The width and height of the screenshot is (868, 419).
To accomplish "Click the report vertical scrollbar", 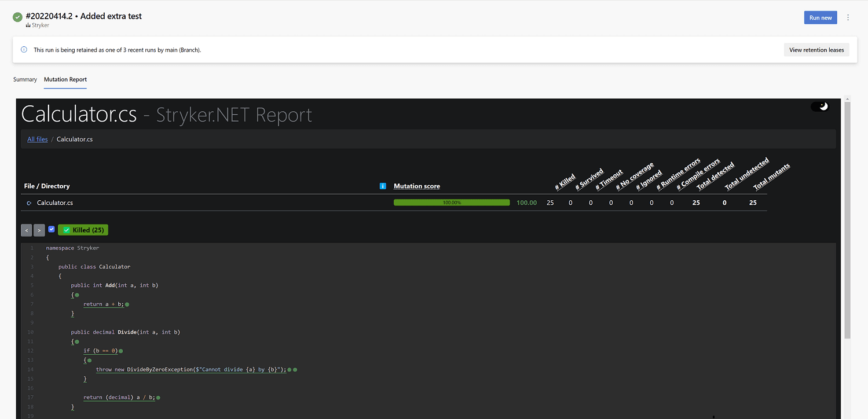I will [x=847, y=220].
